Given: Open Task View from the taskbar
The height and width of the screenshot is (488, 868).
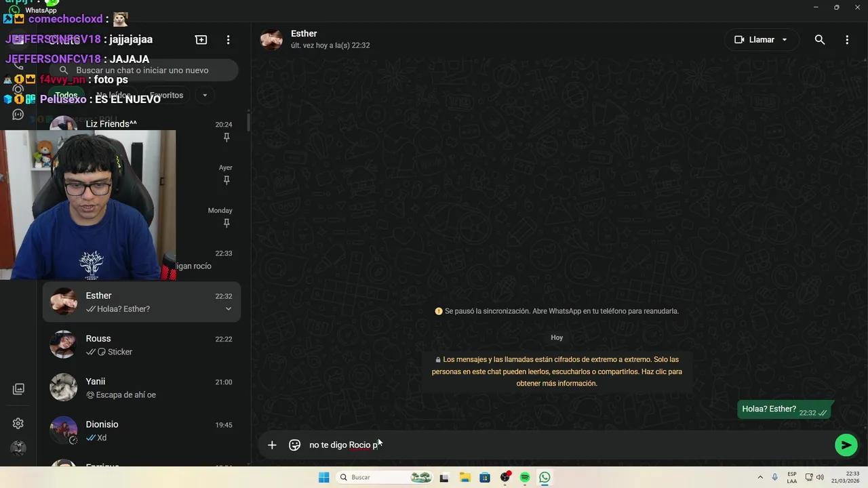Looking at the screenshot, I should pyautogui.click(x=444, y=478).
